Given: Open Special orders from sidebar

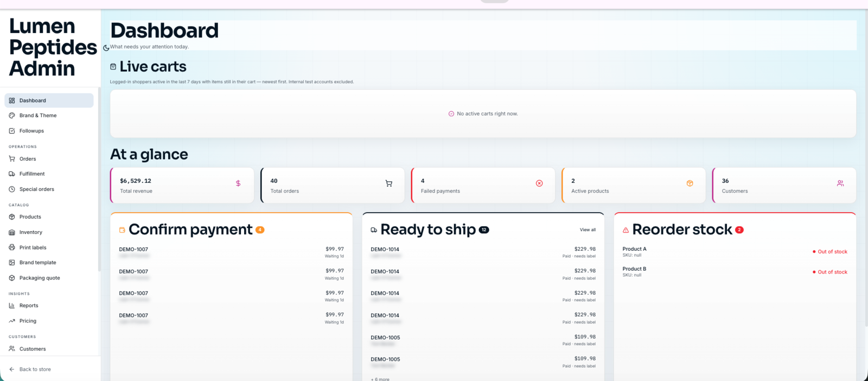Looking at the screenshot, I should point(49,189).
